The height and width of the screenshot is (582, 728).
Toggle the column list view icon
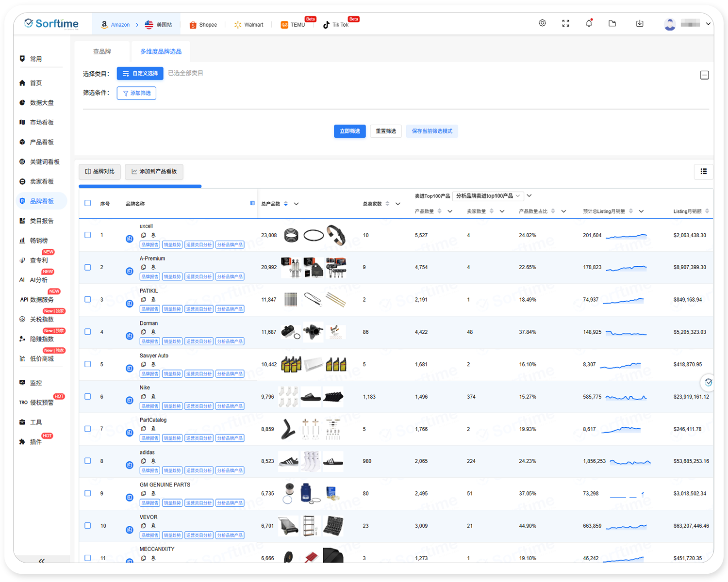703,171
